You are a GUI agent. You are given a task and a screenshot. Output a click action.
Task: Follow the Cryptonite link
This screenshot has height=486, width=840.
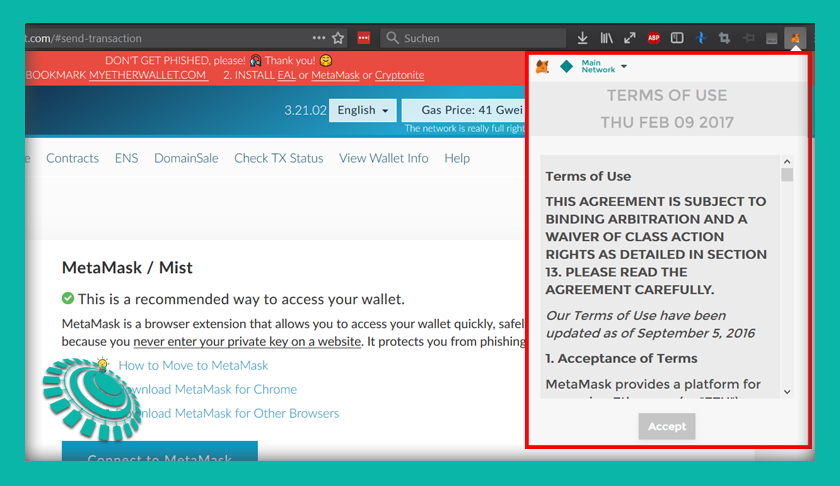[400, 75]
